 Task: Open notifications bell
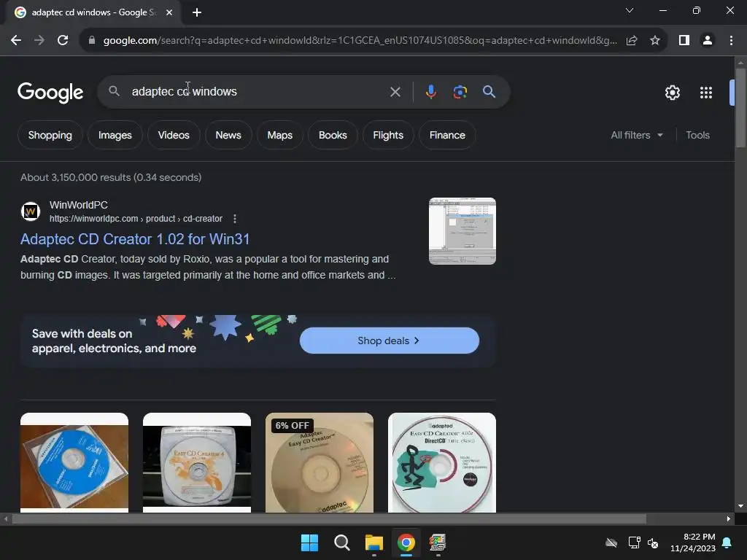[x=727, y=542]
